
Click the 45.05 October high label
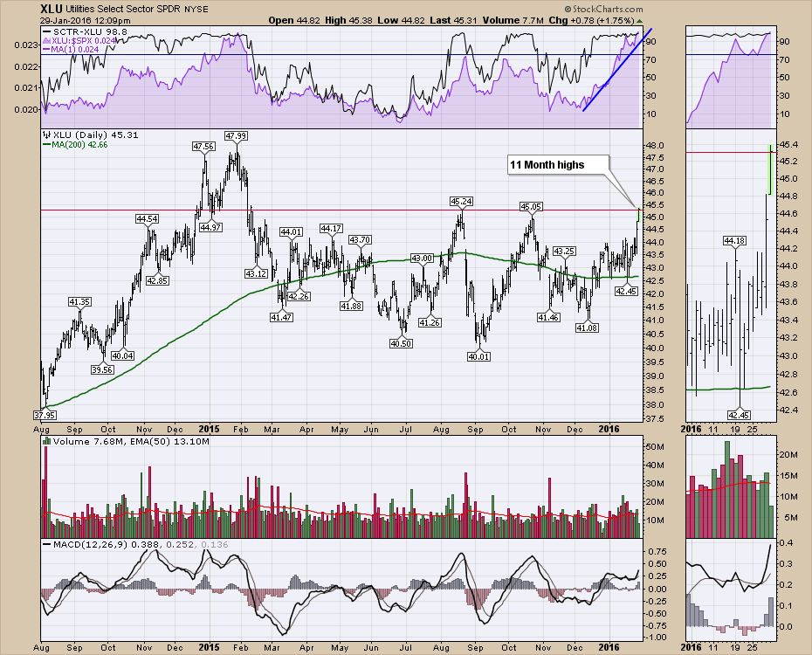pyautogui.click(x=531, y=207)
